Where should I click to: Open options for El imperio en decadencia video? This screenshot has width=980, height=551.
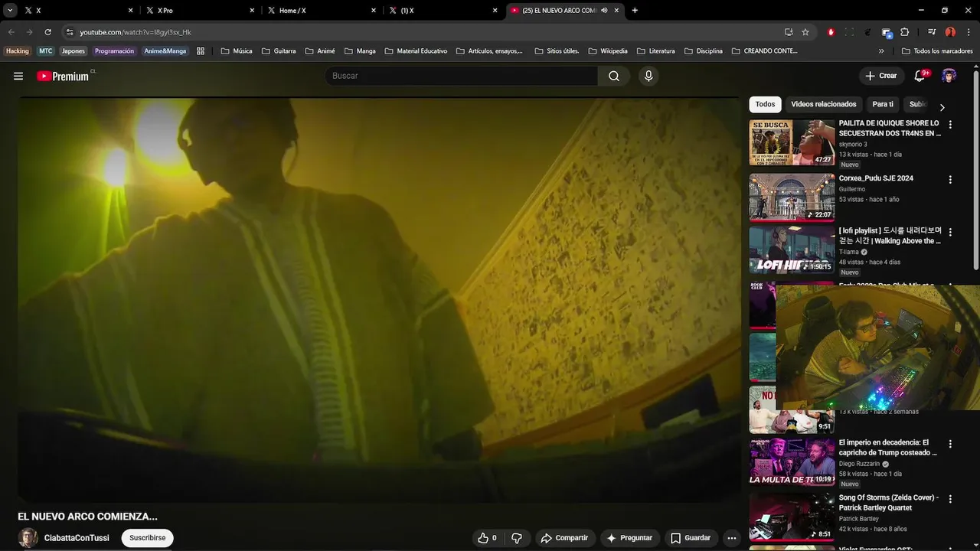[950, 444]
